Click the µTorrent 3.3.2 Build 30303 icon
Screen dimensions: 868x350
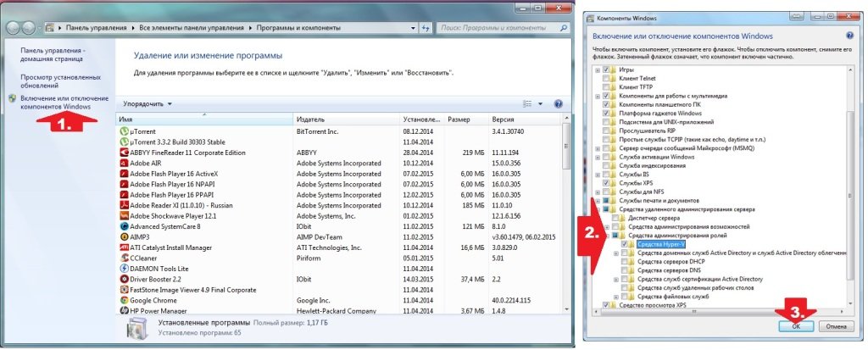coord(124,142)
